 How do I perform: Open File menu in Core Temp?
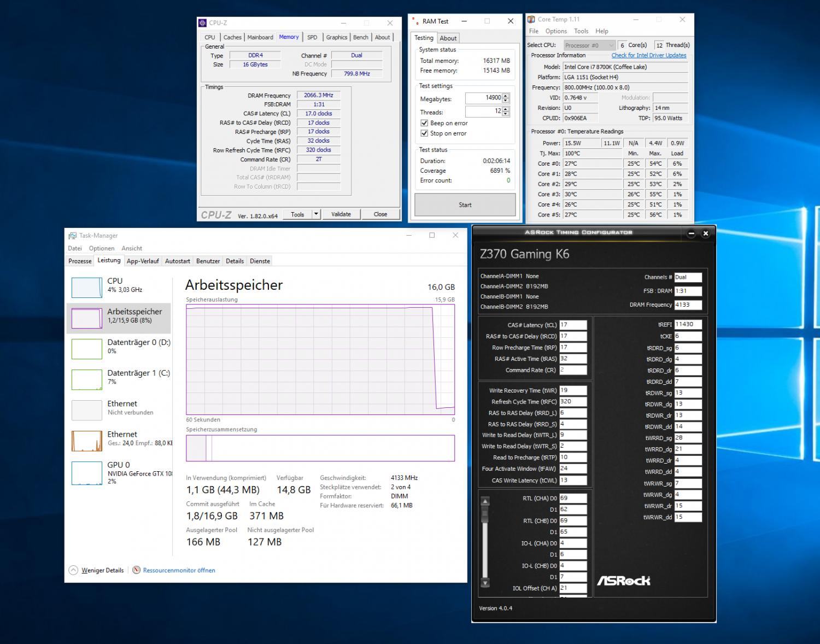tap(534, 31)
